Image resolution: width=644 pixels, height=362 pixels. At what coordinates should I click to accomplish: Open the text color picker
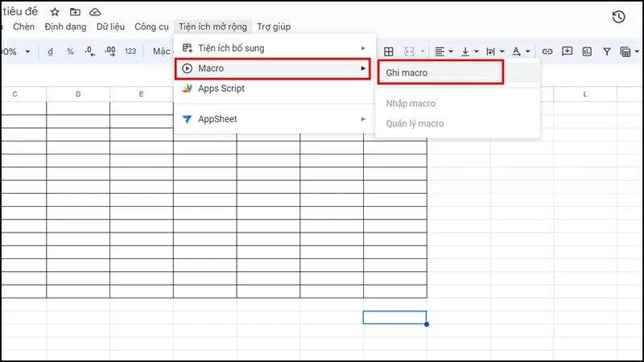click(521, 51)
